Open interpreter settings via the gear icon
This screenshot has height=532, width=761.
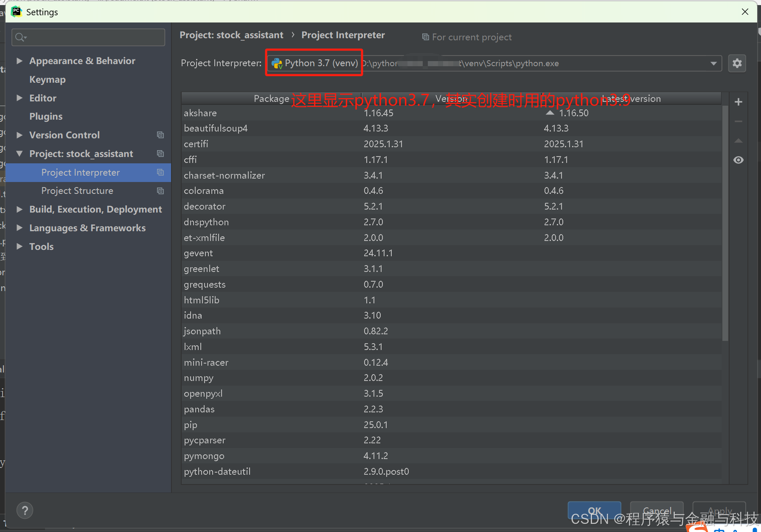click(737, 63)
